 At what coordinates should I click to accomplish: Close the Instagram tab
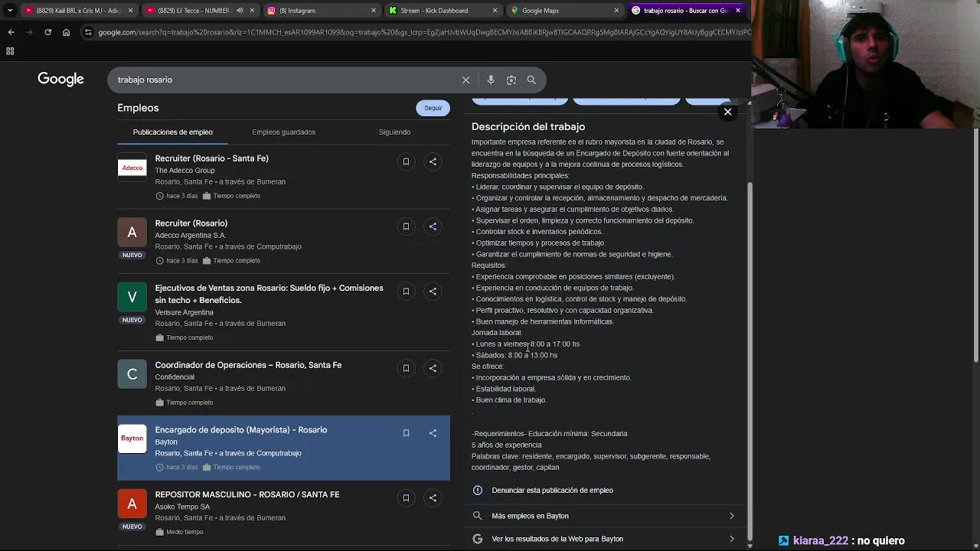pyautogui.click(x=374, y=11)
